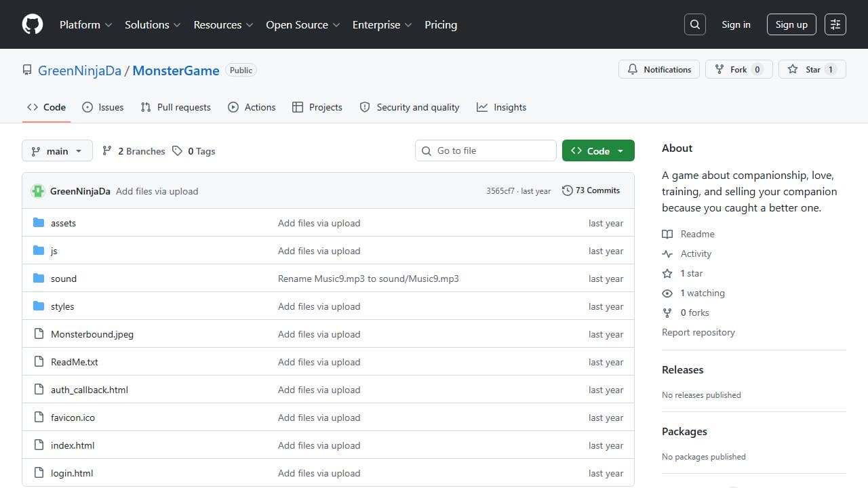Expand the Platform menu
Viewport: 868px width, 488px height.
(85, 24)
